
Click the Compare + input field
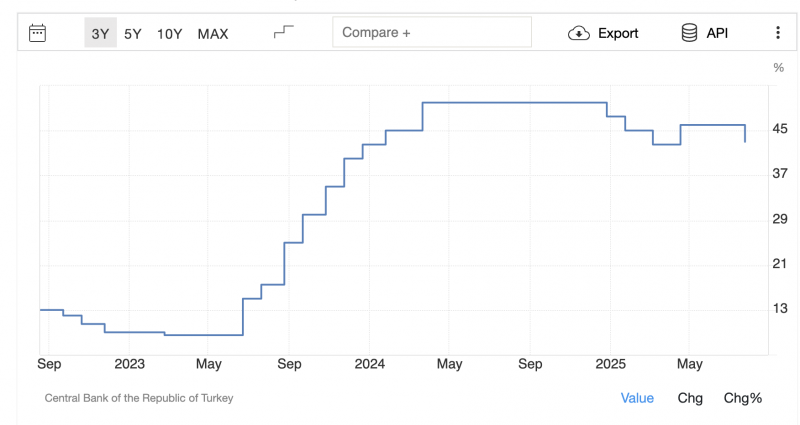(431, 32)
